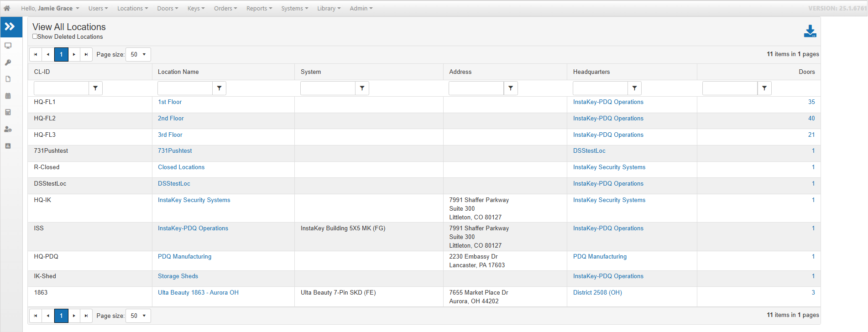The image size is (868, 332).
Task: Expand the sidebar with double chevron icon
Action: [x=11, y=27]
